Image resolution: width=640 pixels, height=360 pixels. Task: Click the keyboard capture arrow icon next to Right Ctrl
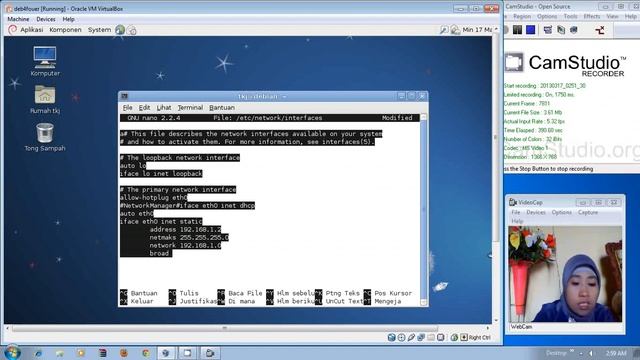(x=464, y=337)
